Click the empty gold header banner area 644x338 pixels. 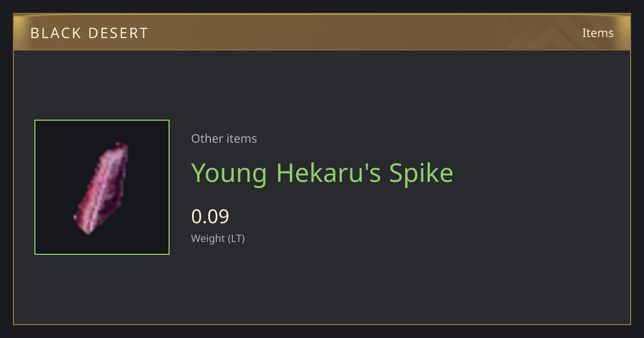click(x=322, y=33)
